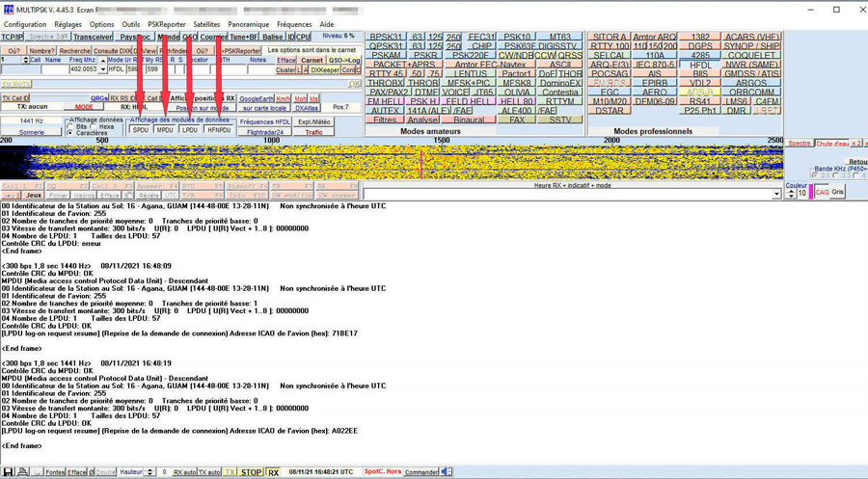
Task: Click the Trafic button
Action: click(313, 132)
